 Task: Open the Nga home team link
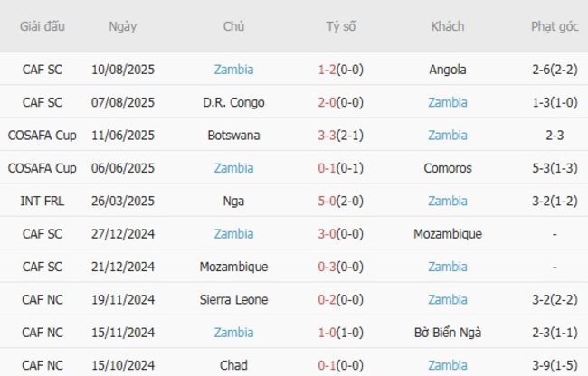click(x=233, y=201)
